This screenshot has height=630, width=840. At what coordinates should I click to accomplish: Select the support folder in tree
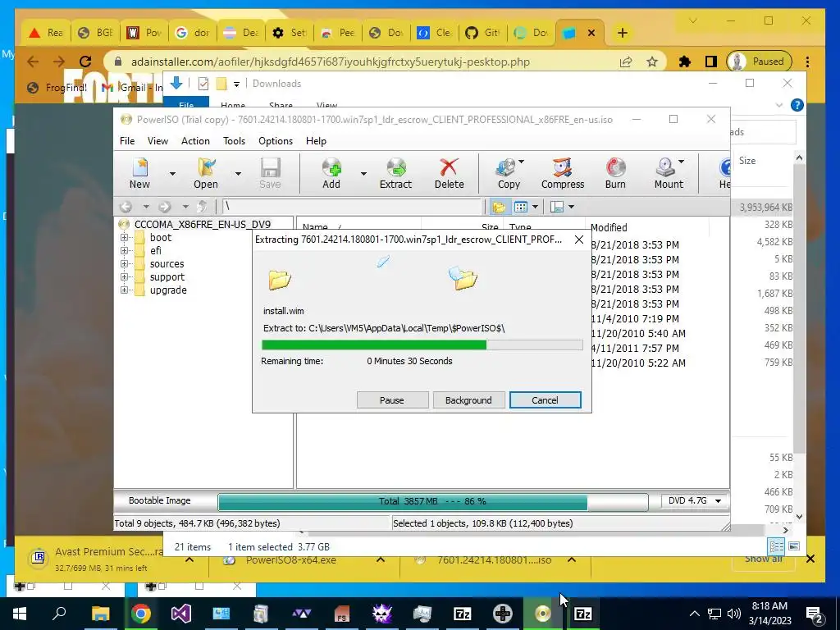tap(167, 277)
